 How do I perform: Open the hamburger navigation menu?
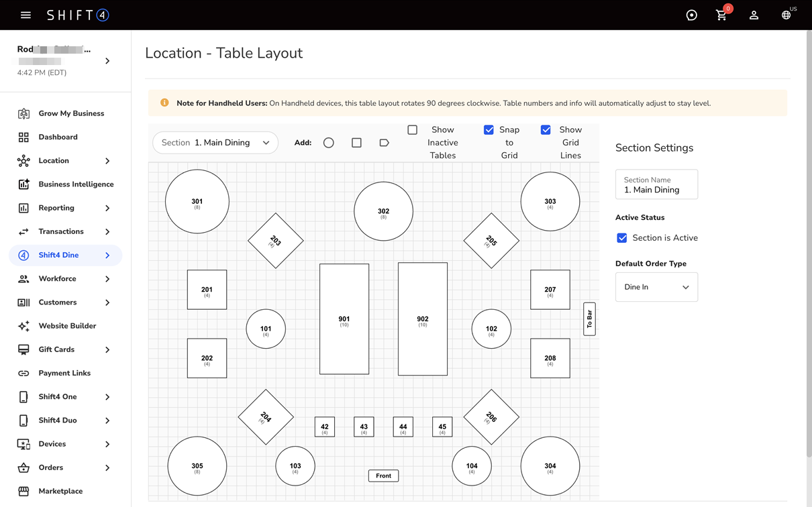[x=26, y=15]
